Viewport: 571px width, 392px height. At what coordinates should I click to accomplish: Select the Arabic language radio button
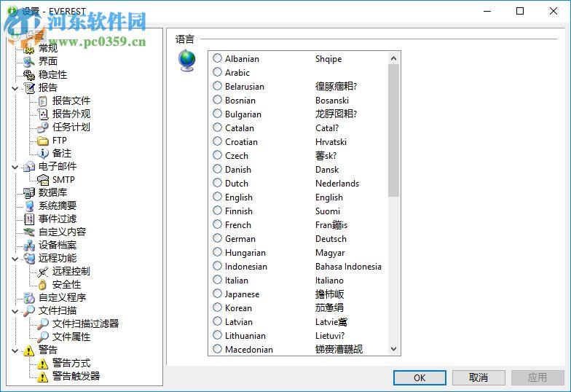pyautogui.click(x=217, y=71)
